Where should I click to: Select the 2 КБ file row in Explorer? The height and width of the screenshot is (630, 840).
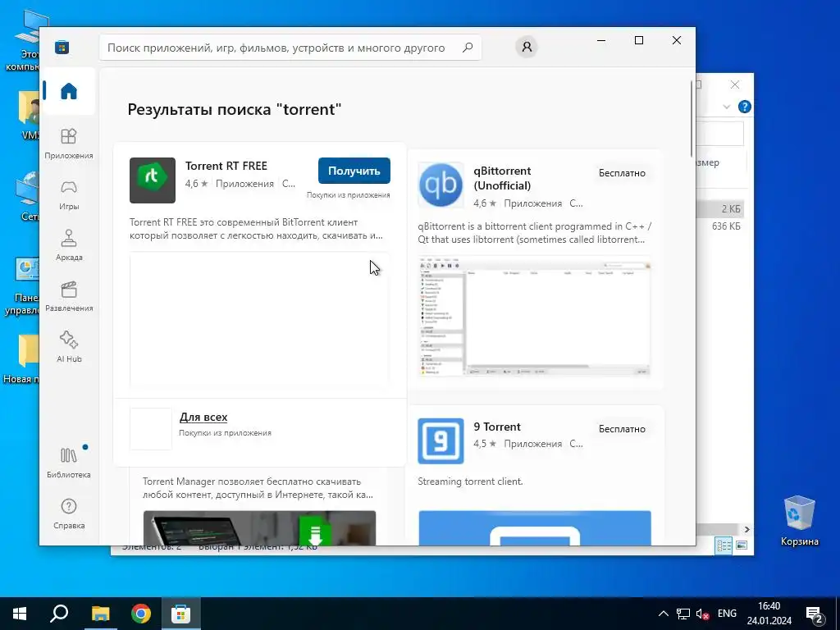pos(720,209)
